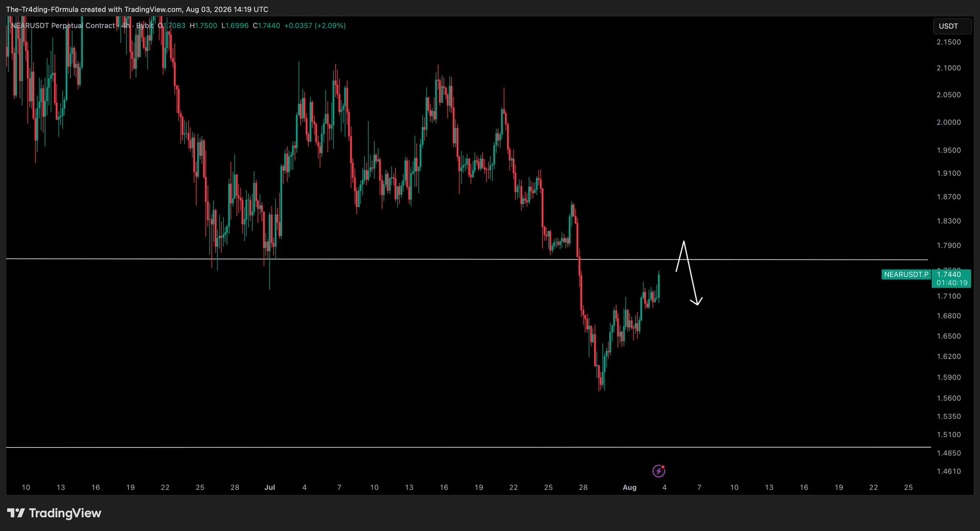
Task: Click the 1.4850 price axis label
Action: click(949, 453)
